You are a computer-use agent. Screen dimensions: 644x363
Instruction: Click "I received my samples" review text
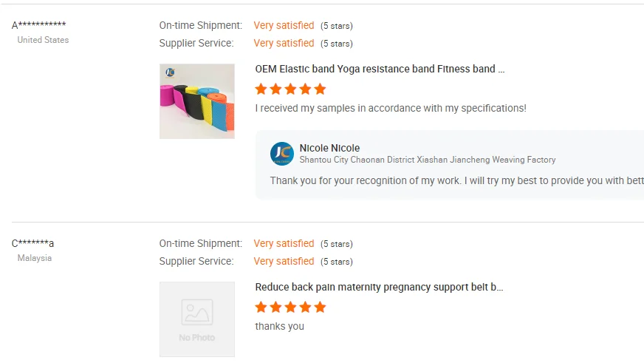tap(391, 108)
